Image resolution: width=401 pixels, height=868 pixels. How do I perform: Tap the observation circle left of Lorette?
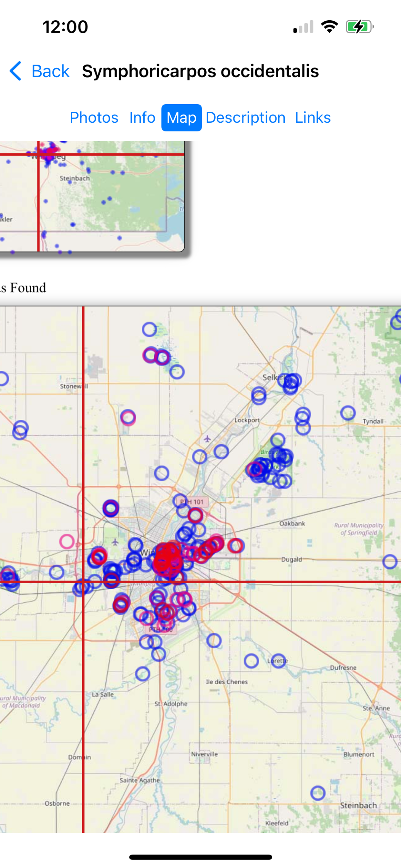click(x=251, y=661)
